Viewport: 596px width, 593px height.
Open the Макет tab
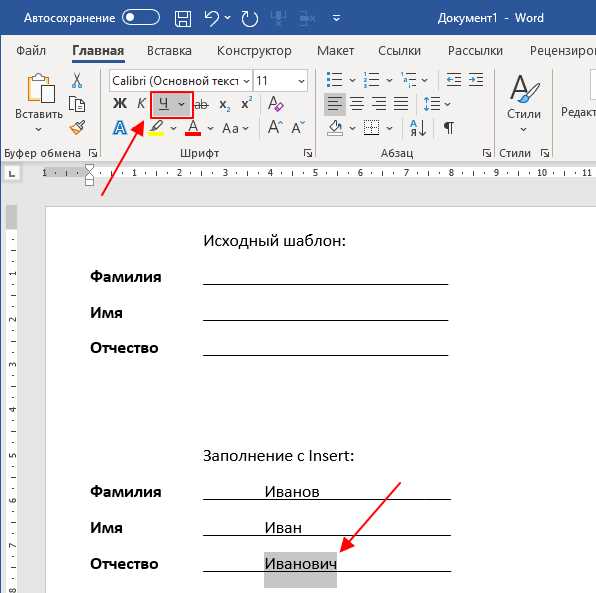point(335,51)
